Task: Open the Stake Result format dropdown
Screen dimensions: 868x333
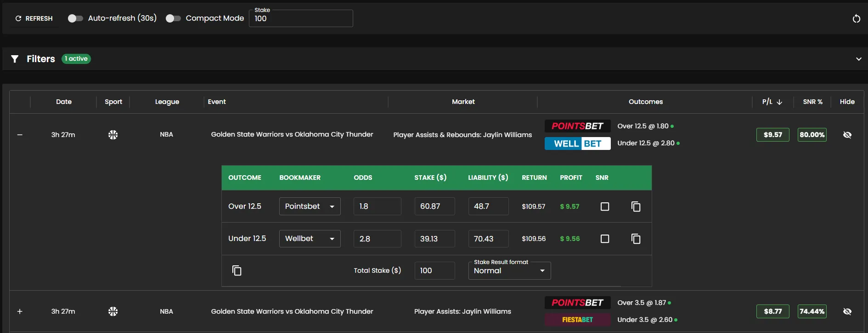Action: pos(510,270)
